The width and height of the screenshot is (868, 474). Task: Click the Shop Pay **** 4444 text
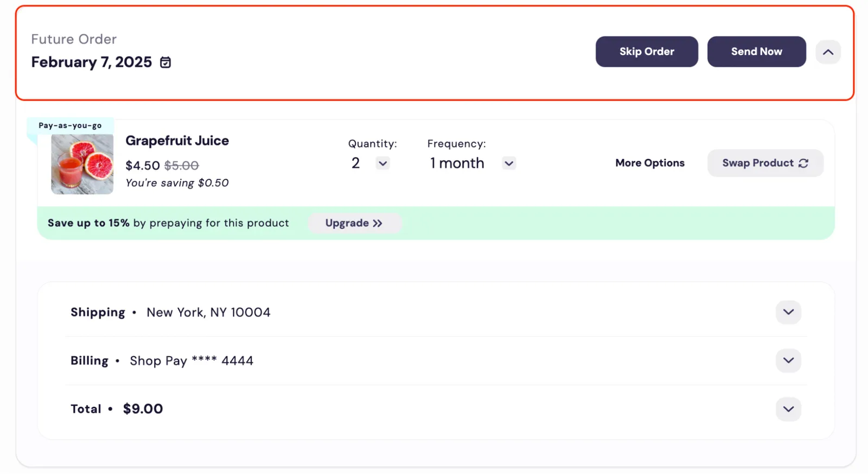192,361
